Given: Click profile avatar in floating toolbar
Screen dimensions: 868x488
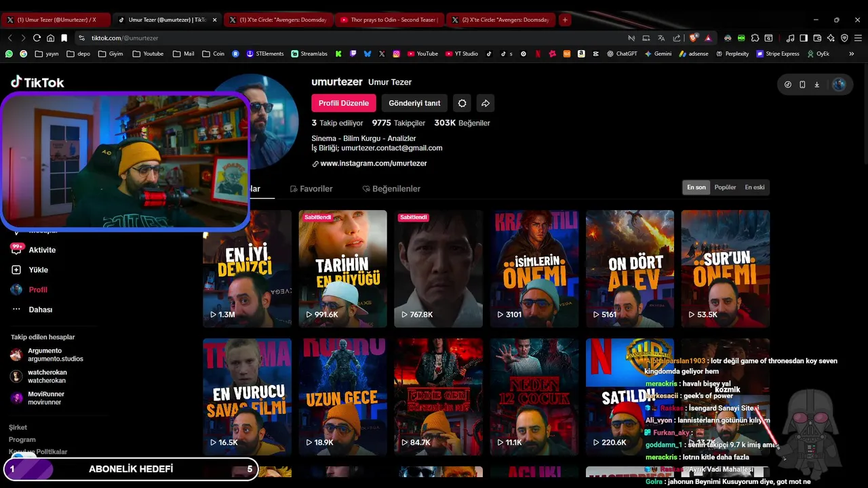Looking at the screenshot, I should (x=839, y=85).
